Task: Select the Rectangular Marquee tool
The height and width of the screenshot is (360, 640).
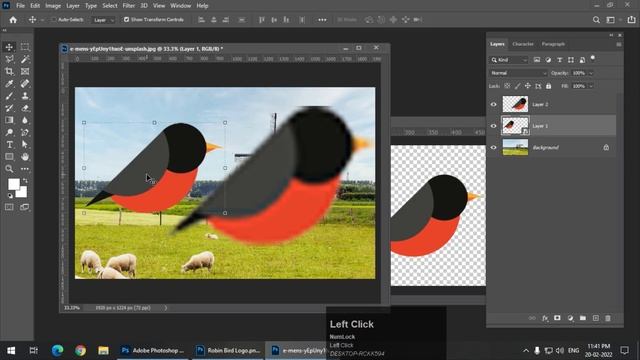Action: pos(25,47)
